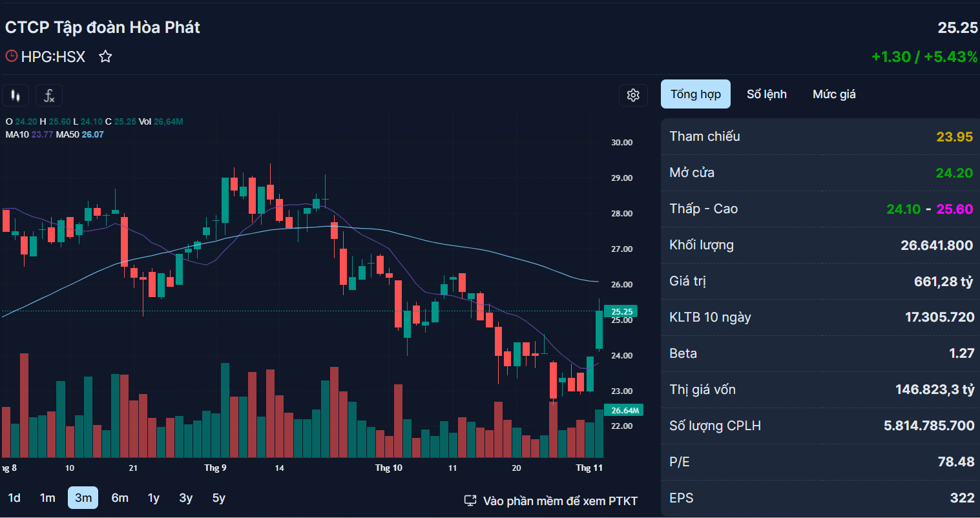Open the Mức giá tab
This screenshot has width=980, height=518.
(834, 94)
